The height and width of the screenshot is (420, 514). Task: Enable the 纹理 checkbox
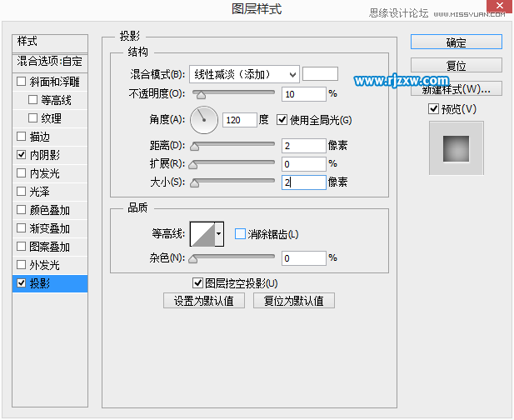tap(32, 118)
